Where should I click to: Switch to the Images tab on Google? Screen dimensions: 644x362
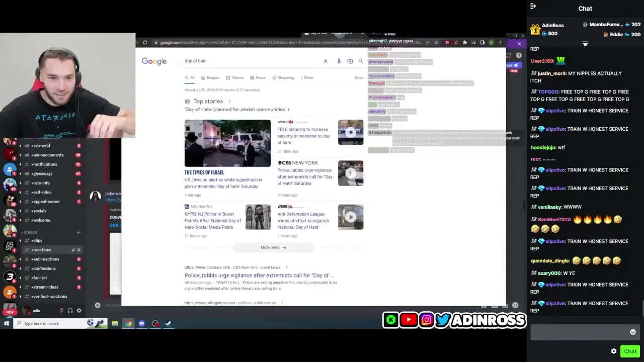tap(213, 77)
